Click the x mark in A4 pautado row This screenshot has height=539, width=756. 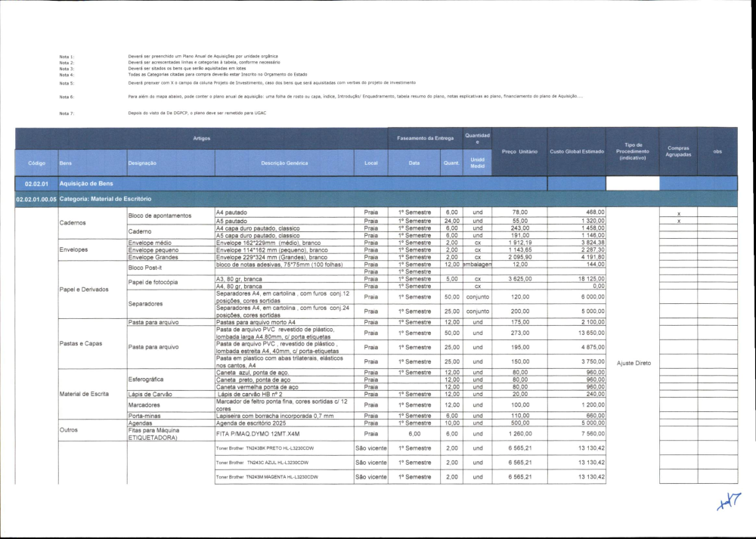(x=678, y=214)
